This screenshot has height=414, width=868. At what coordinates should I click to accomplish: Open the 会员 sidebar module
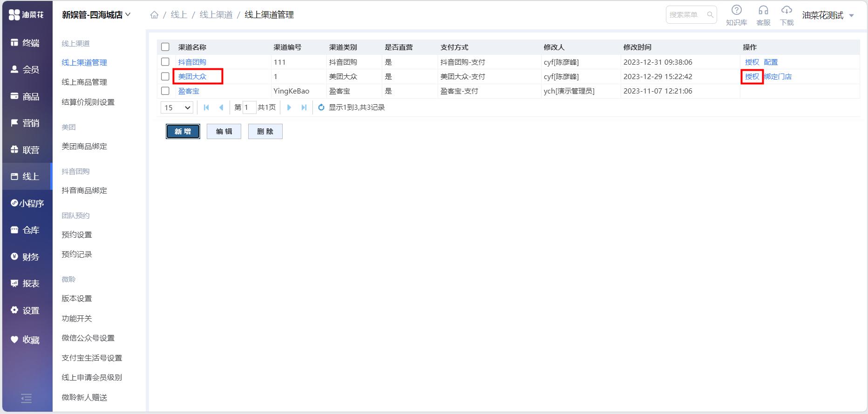click(26, 70)
